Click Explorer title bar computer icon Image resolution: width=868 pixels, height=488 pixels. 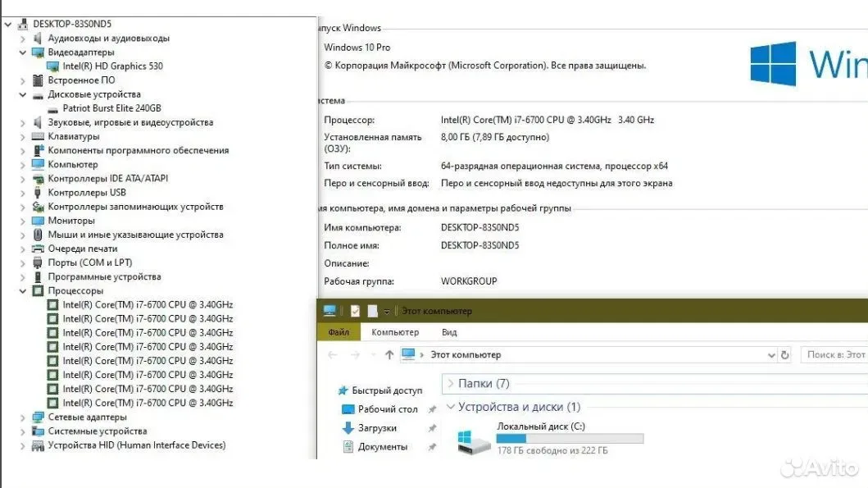pyautogui.click(x=329, y=311)
